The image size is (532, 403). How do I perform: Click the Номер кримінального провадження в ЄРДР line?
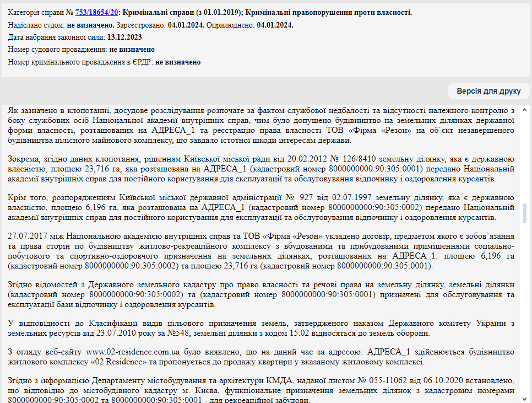click(x=104, y=62)
